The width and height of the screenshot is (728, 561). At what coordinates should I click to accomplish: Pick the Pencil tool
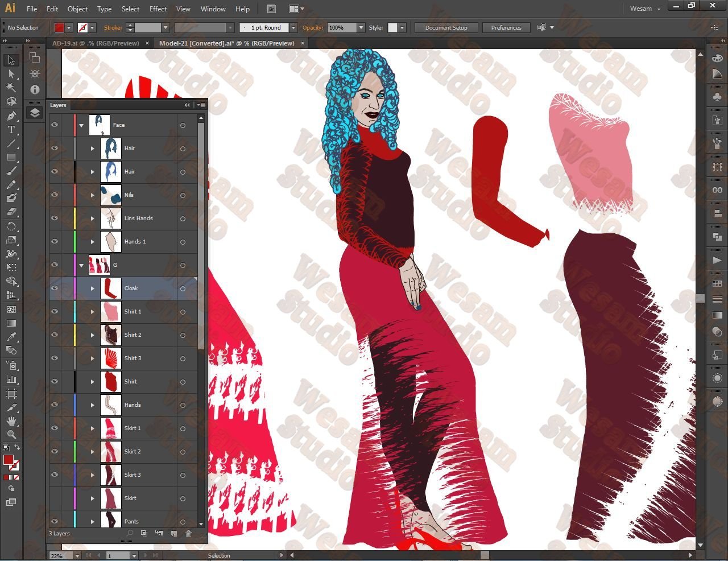pyautogui.click(x=11, y=184)
